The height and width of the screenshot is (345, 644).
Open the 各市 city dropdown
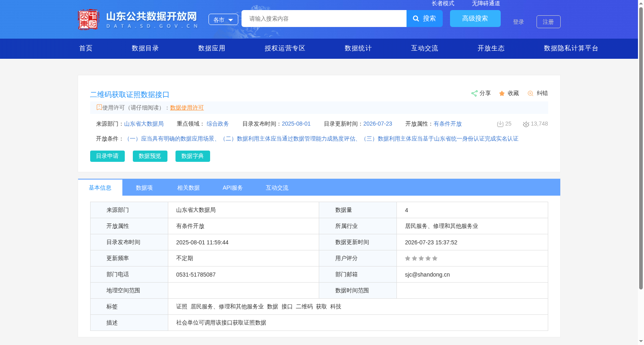(x=223, y=19)
